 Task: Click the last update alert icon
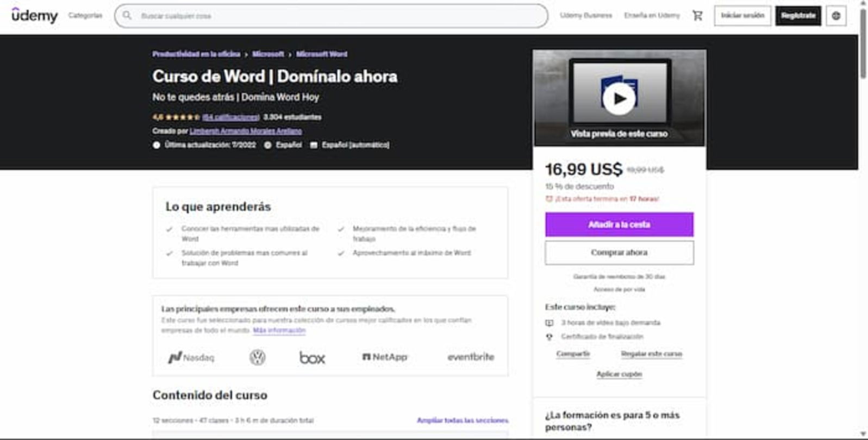[x=157, y=145]
